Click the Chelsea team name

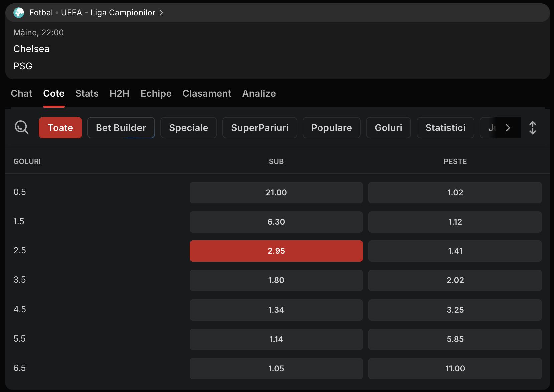31,49
